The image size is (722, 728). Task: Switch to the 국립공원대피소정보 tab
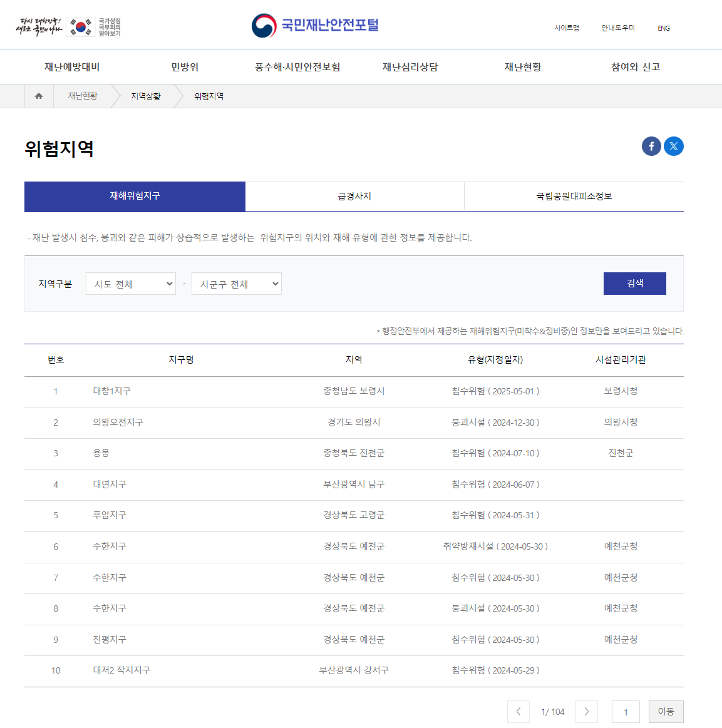[x=574, y=197]
